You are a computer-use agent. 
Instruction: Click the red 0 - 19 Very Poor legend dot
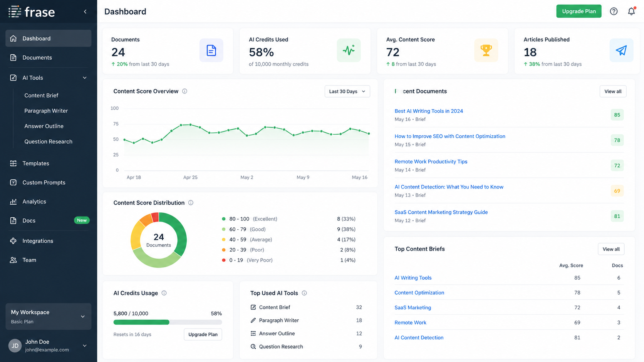pos(223,260)
